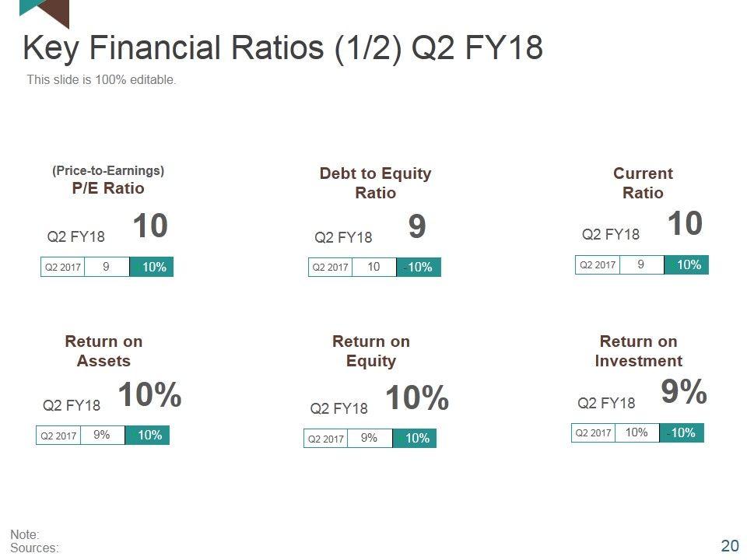
Task: Click the slide title Key Financial Ratios
Action: point(282,48)
